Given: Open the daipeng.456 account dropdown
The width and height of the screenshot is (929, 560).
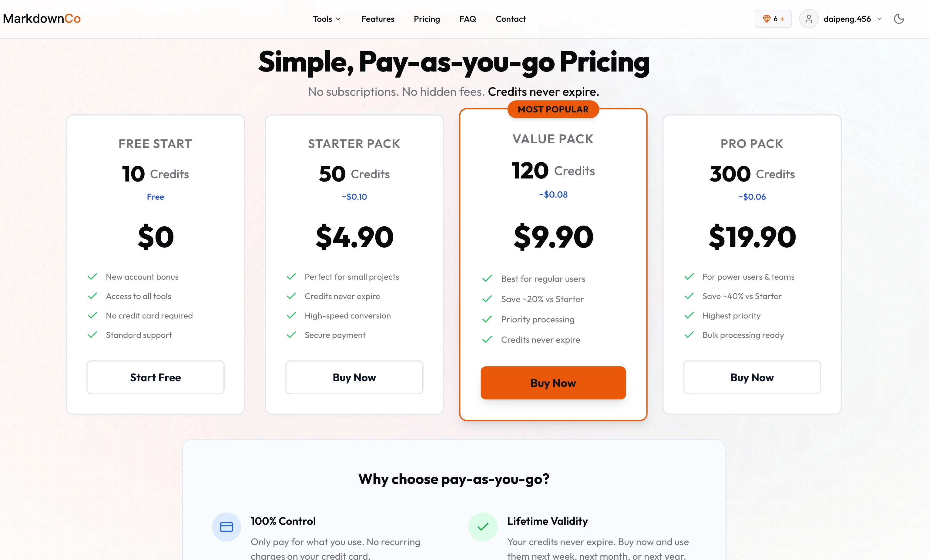Looking at the screenshot, I should (x=847, y=19).
